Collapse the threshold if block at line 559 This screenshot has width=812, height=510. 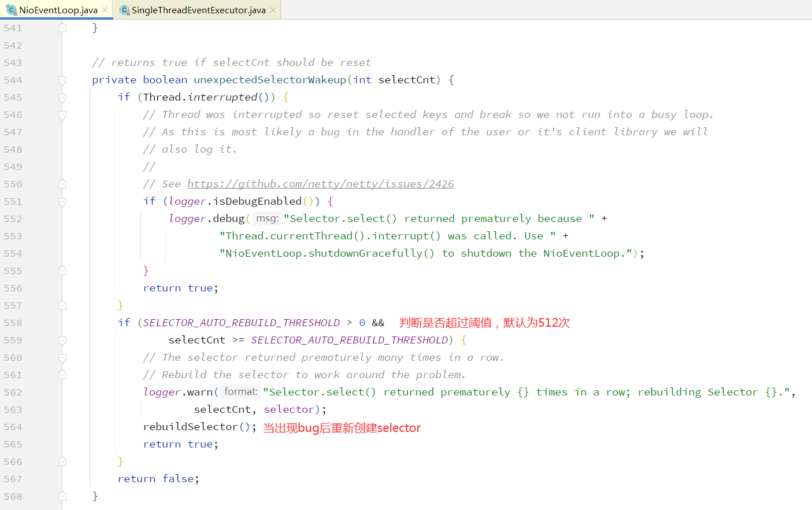click(x=62, y=341)
